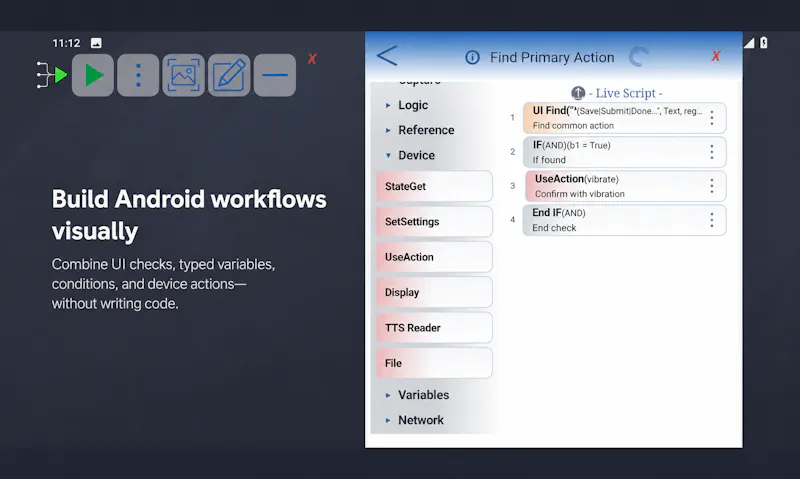Click the signal strength status icon
The image size is (800, 479).
click(x=748, y=43)
